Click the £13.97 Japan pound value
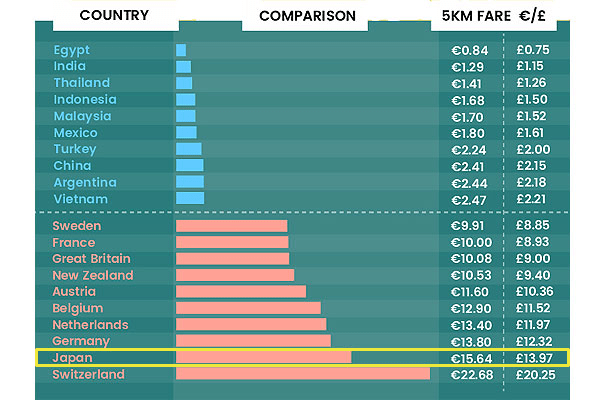Viewport: 600px width, 400px height. coord(535,357)
